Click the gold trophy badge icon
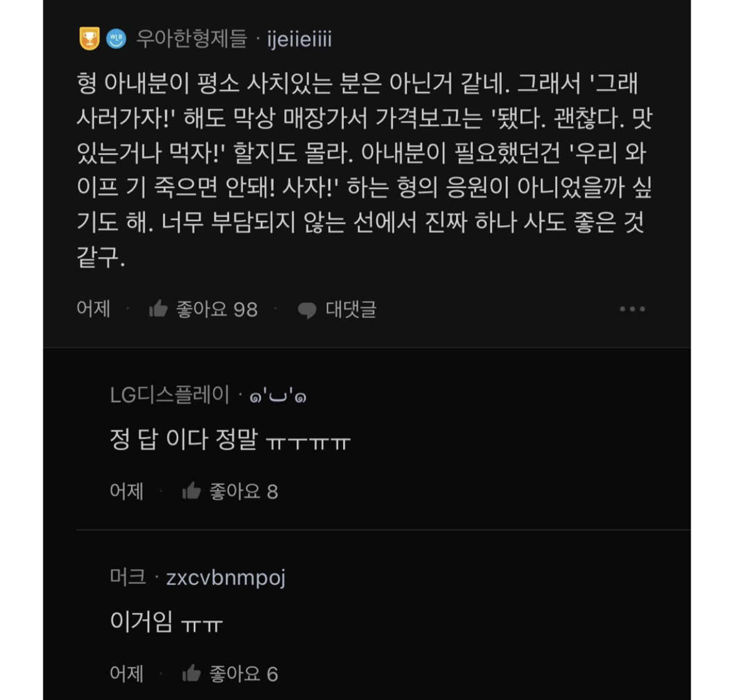 click(89, 39)
